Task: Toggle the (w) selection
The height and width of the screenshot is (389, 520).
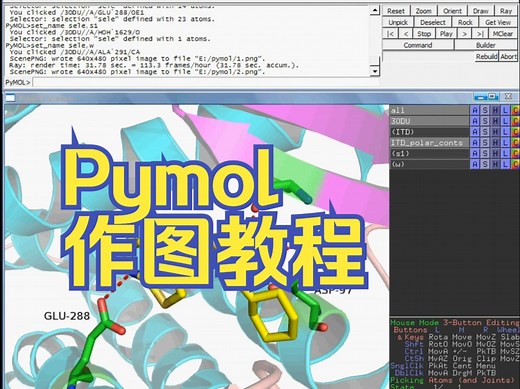Action: 429,164
